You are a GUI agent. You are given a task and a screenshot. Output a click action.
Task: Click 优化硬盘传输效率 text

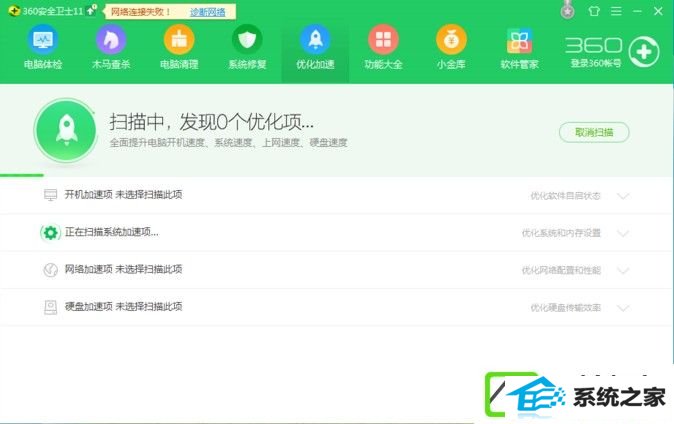[x=565, y=308]
